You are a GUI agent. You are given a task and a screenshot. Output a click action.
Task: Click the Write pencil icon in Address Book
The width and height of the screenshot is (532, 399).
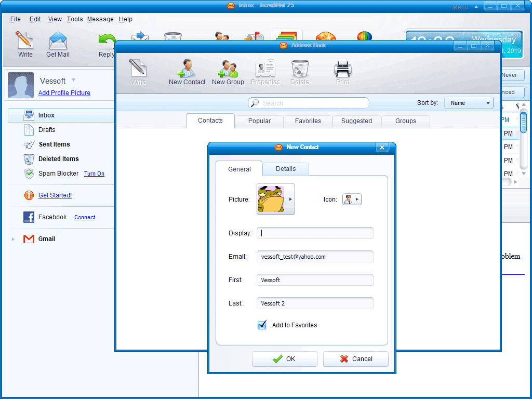point(138,68)
